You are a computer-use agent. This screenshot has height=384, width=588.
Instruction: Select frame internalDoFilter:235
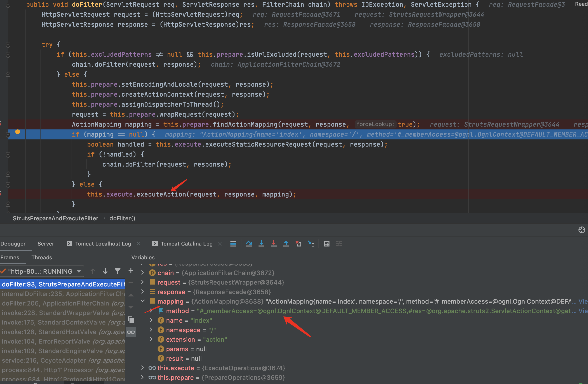click(x=63, y=294)
